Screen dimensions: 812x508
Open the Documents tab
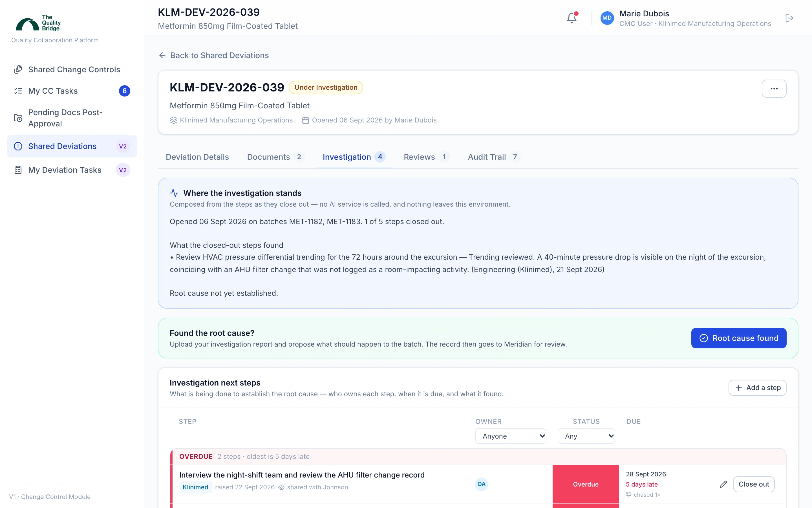(x=276, y=157)
